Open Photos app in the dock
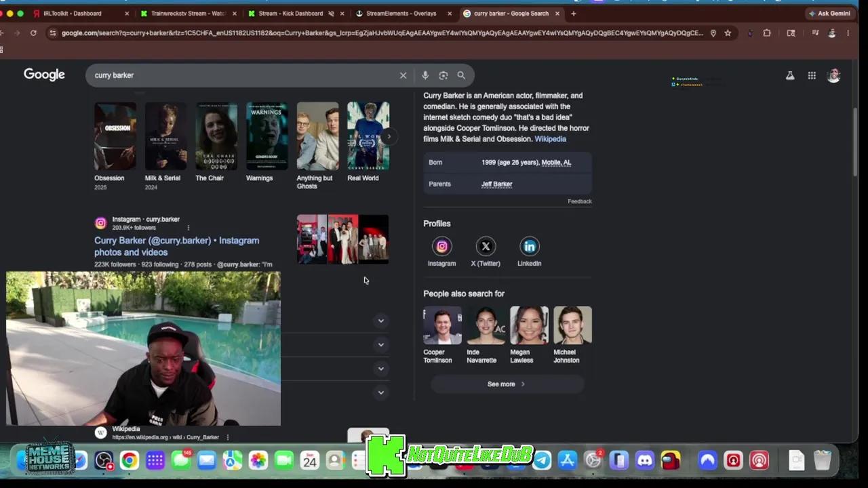The image size is (868, 488). [258, 461]
